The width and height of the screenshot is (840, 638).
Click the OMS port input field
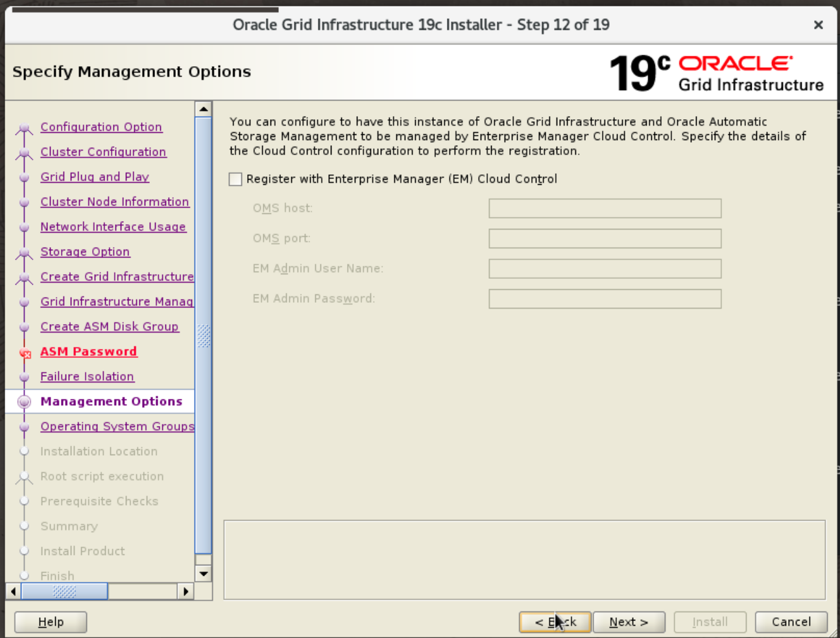point(605,239)
